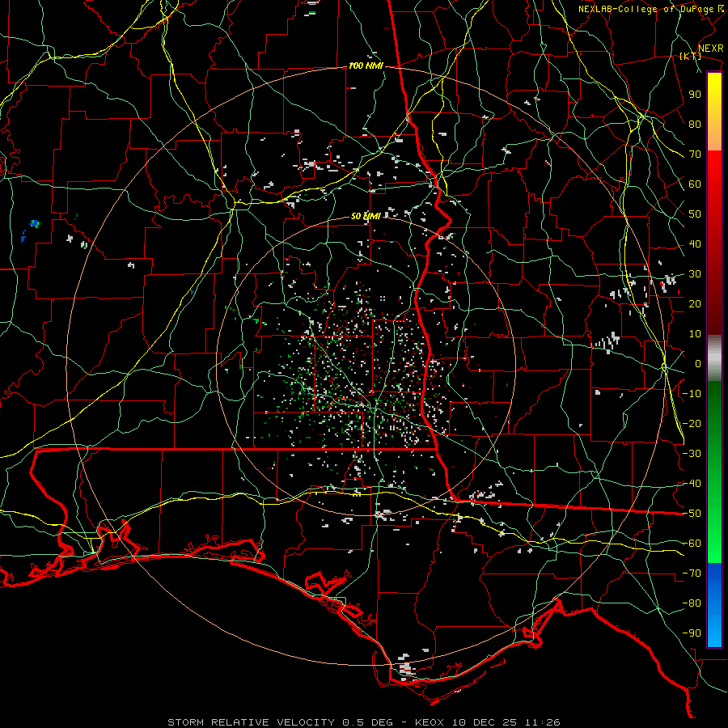Viewport: 728px width, 728px height.
Task: Click the 60 value on velocity scale
Action: pyautogui.click(x=695, y=184)
